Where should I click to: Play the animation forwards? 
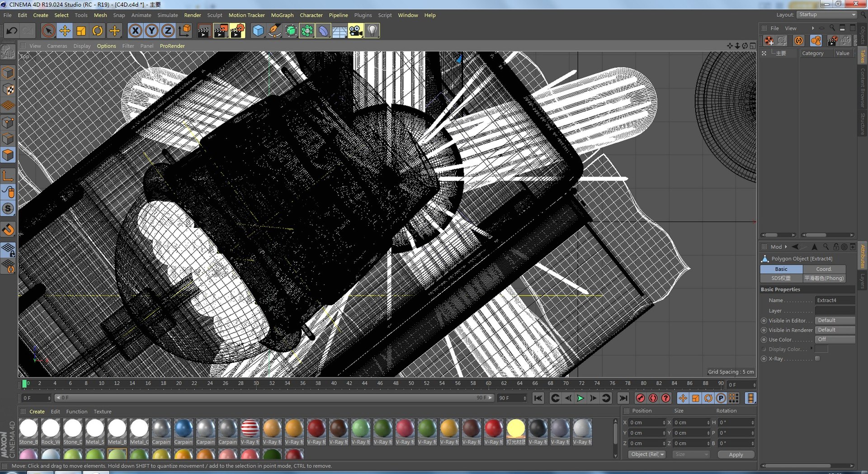[580, 398]
